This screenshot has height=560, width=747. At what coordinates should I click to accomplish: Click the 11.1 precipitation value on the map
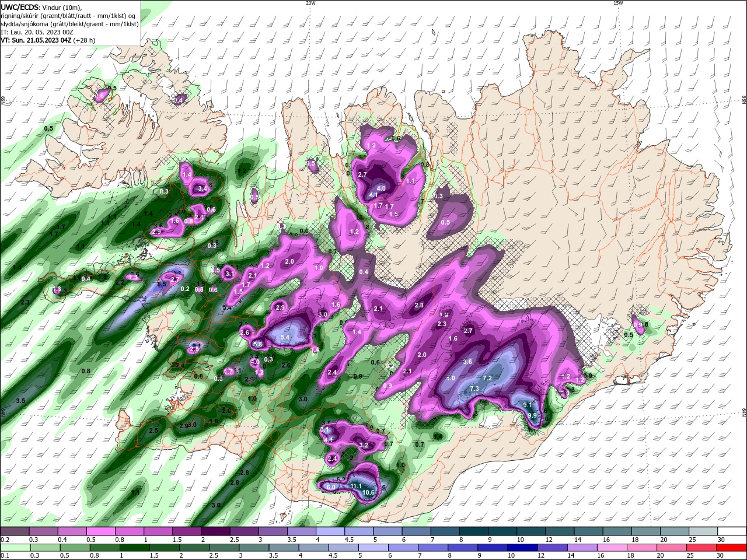pyautogui.click(x=356, y=486)
